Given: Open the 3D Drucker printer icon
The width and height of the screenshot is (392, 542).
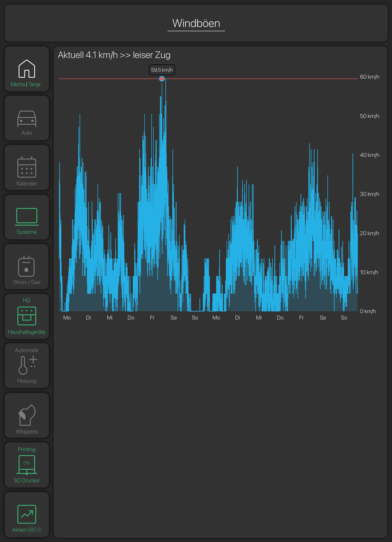Looking at the screenshot, I should 27,465.
